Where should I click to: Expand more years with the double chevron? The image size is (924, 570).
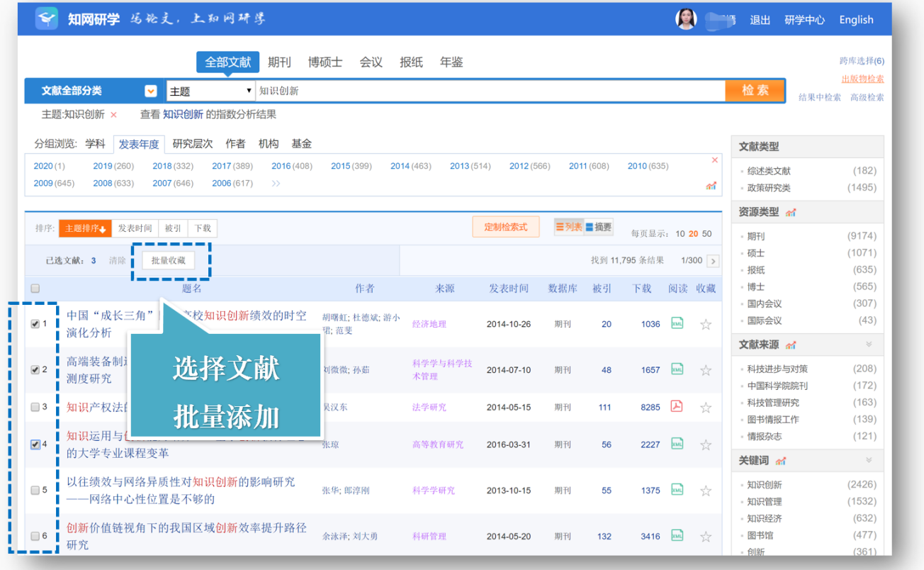pyautogui.click(x=276, y=184)
